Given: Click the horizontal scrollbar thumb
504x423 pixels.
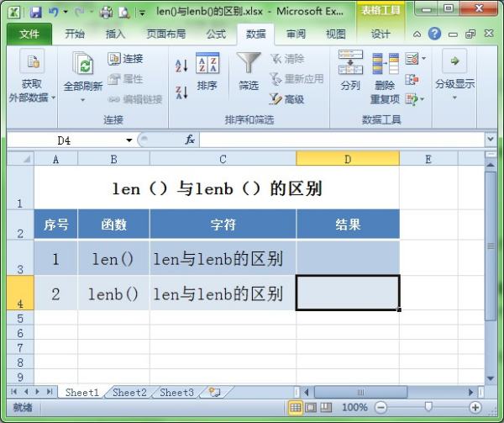Looking at the screenshot, I should (360, 392).
